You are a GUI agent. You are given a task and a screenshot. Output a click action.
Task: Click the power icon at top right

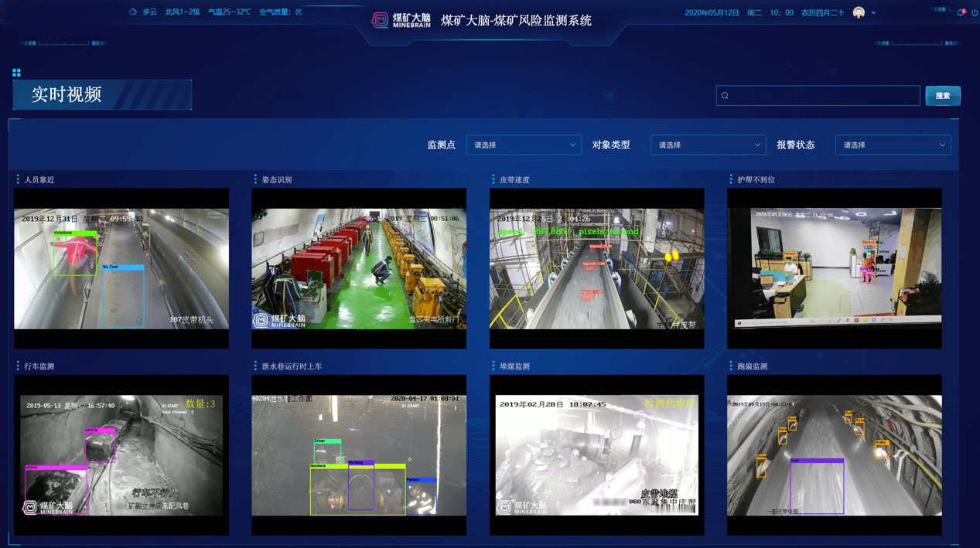973,12
